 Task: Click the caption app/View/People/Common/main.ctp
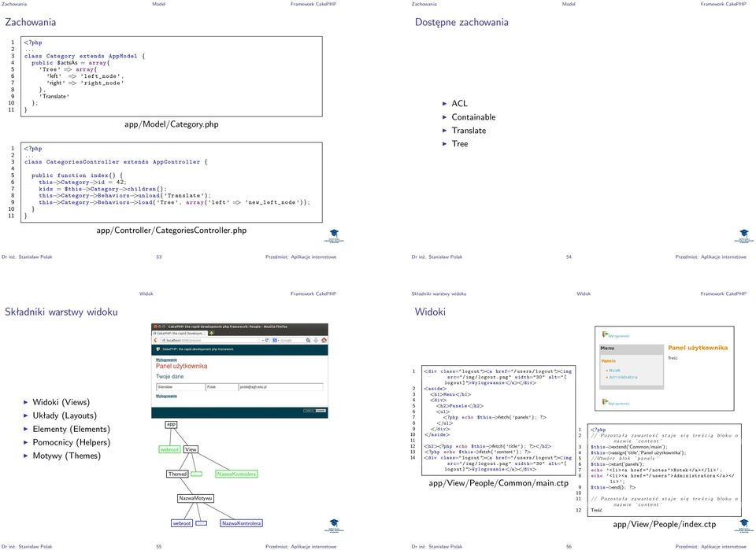click(x=498, y=483)
